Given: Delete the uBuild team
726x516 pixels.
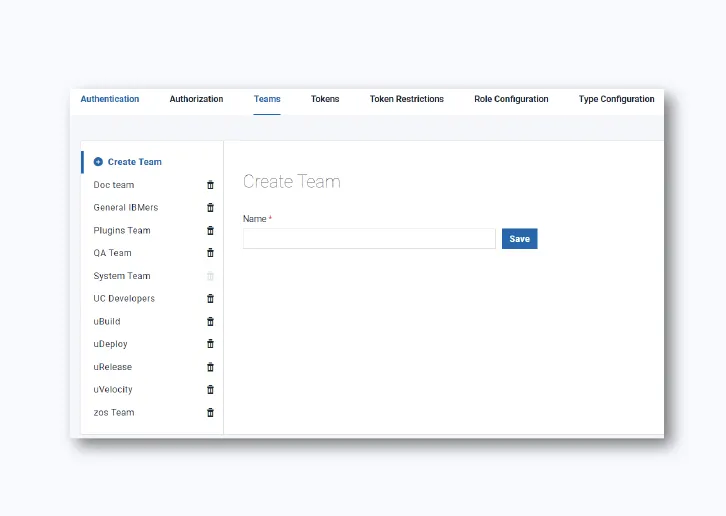Looking at the screenshot, I should 210,322.
